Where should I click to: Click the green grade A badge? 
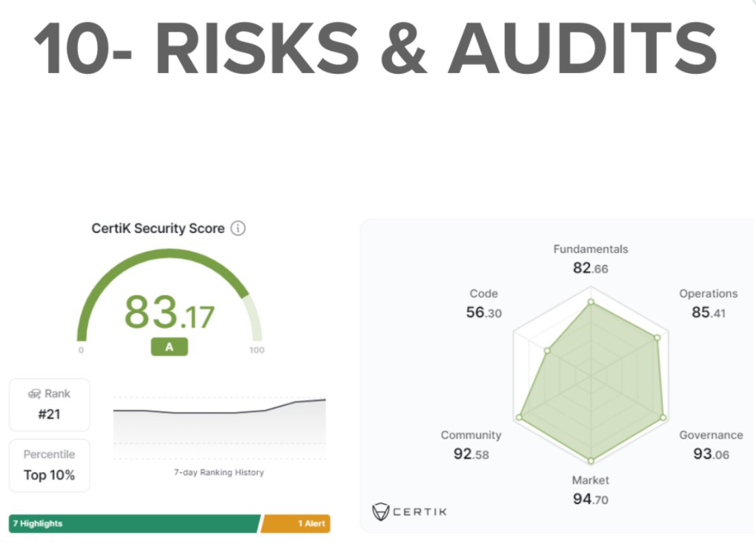click(x=169, y=347)
